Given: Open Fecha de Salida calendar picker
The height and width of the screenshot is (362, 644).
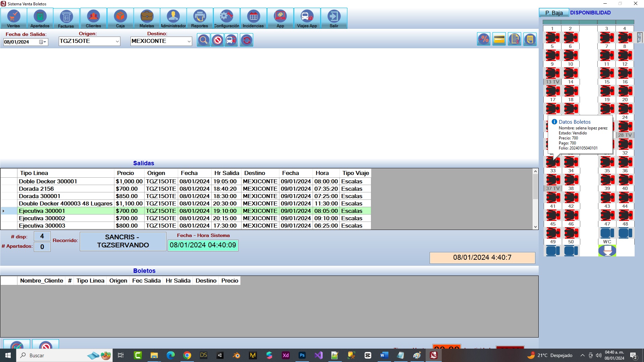Looking at the screenshot, I should pos(42,42).
